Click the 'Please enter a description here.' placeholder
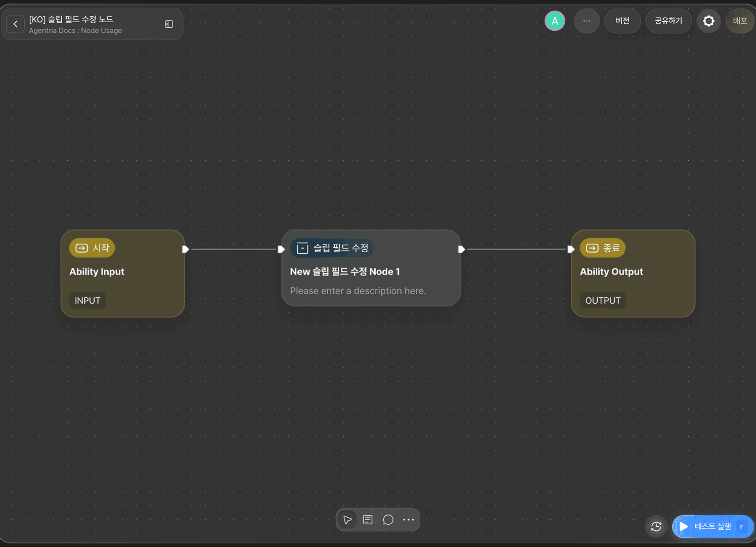The image size is (756, 547). (x=358, y=291)
